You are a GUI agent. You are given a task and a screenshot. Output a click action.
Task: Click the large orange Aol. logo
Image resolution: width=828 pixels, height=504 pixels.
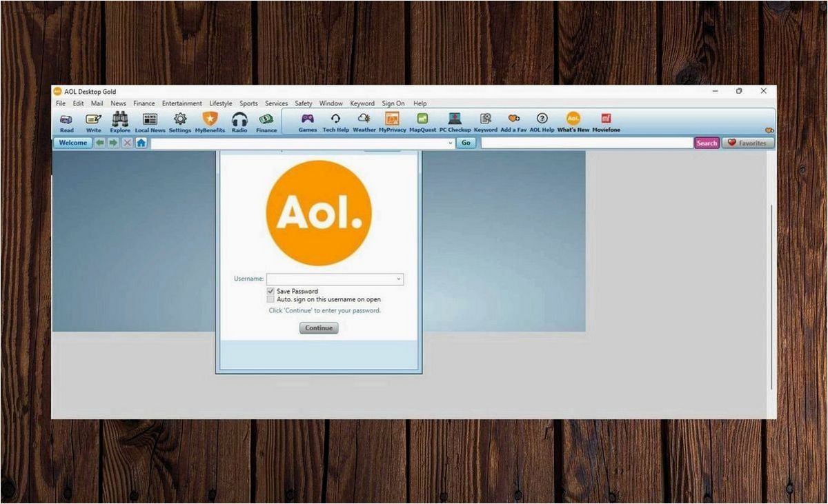pyautogui.click(x=319, y=213)
